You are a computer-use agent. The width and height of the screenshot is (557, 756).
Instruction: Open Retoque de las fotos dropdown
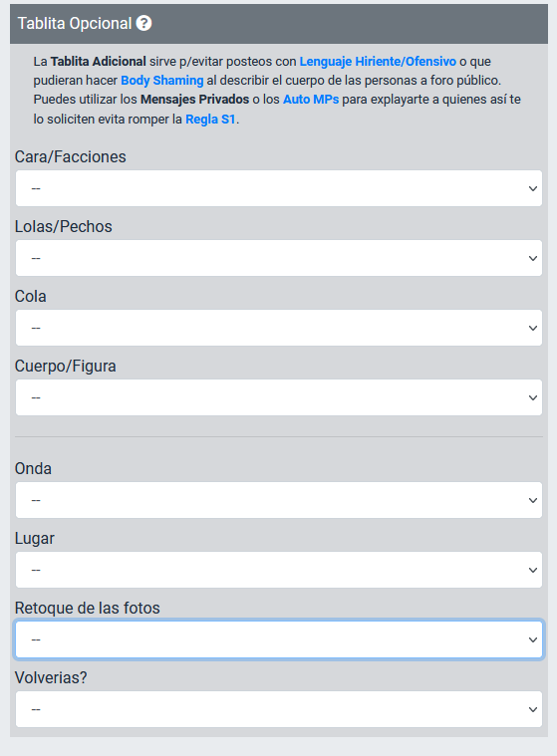tap(279, 639)
